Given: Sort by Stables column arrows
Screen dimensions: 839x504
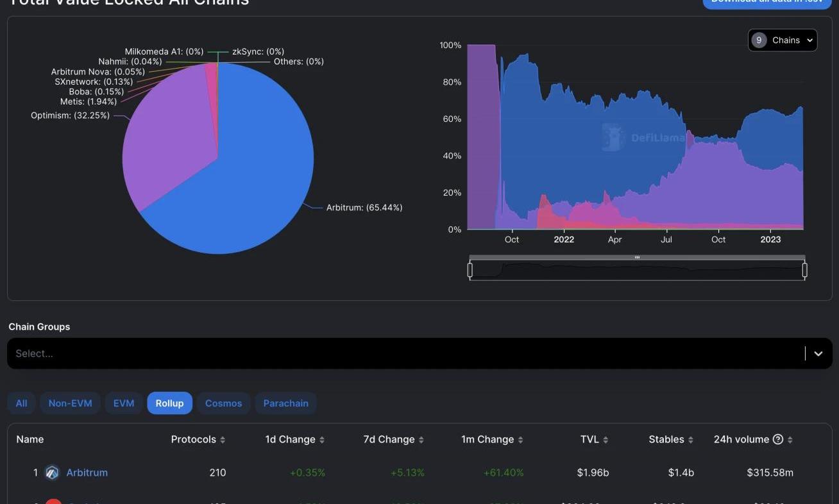Looking at the screenshot, I should click(x=691, y=440).
